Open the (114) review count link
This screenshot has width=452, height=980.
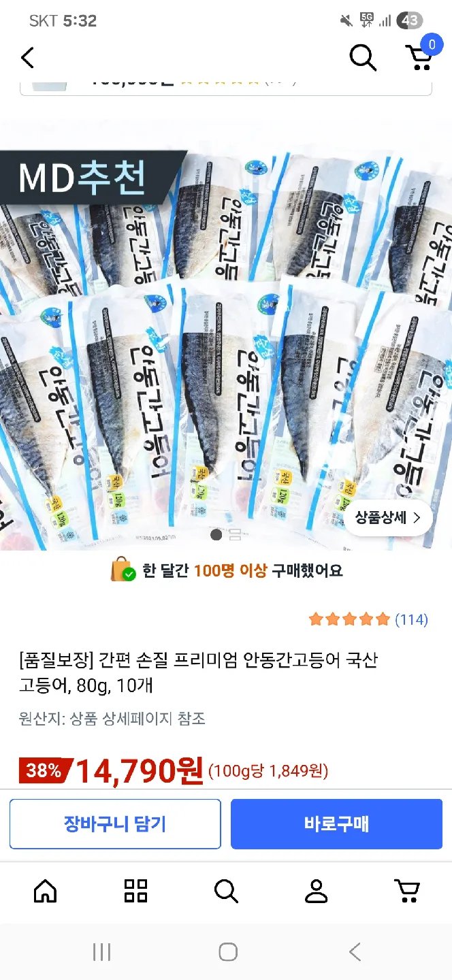tap(411, 619)
